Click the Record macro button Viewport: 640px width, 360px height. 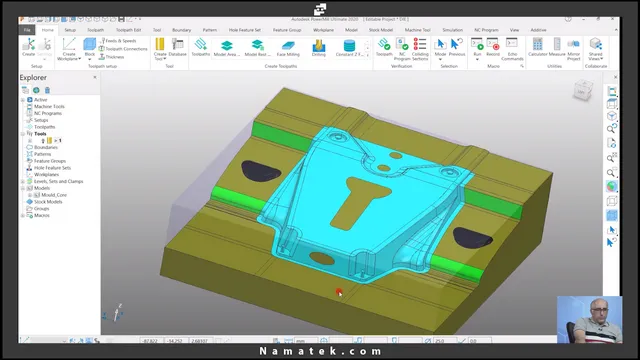493,47
